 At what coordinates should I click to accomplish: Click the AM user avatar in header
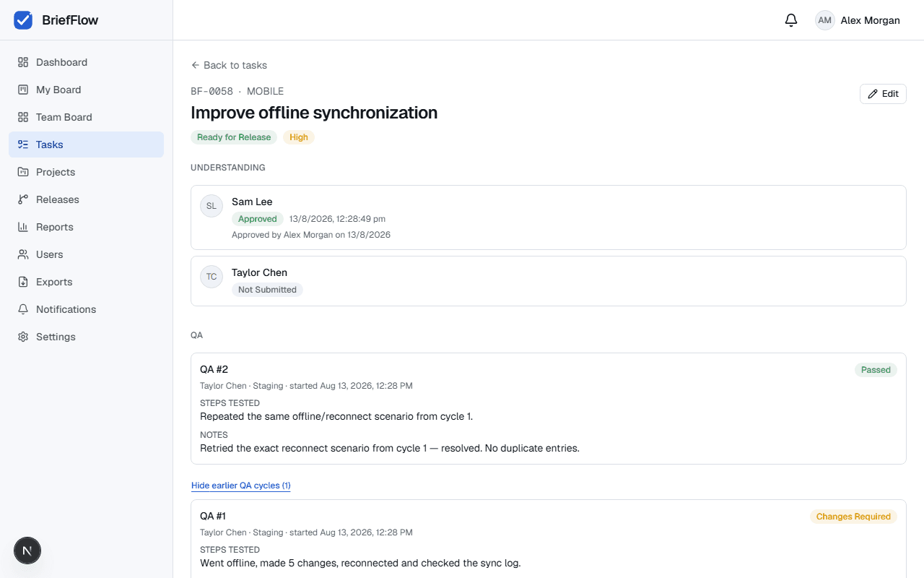(825, 20)
